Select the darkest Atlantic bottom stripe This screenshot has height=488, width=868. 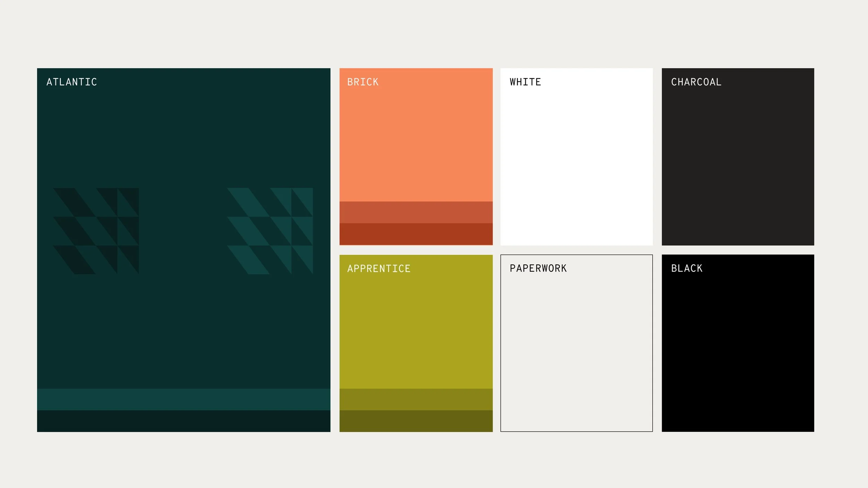(184, 421)
